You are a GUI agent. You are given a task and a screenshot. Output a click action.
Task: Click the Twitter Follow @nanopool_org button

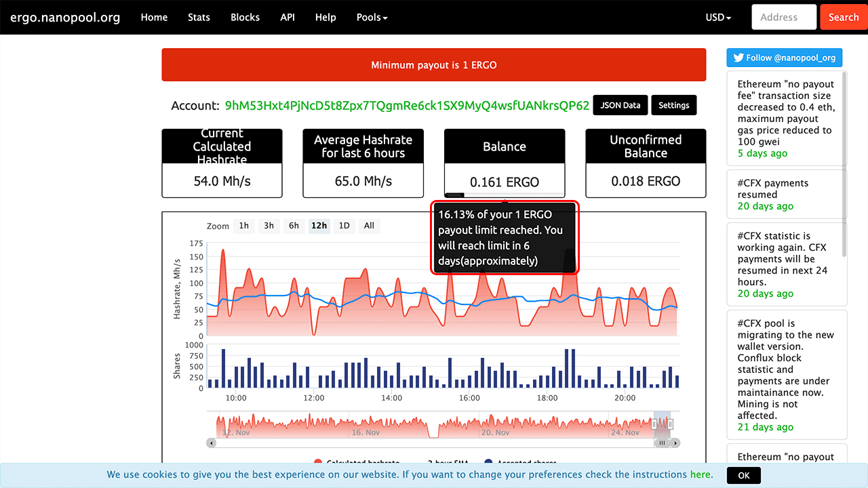784,58
